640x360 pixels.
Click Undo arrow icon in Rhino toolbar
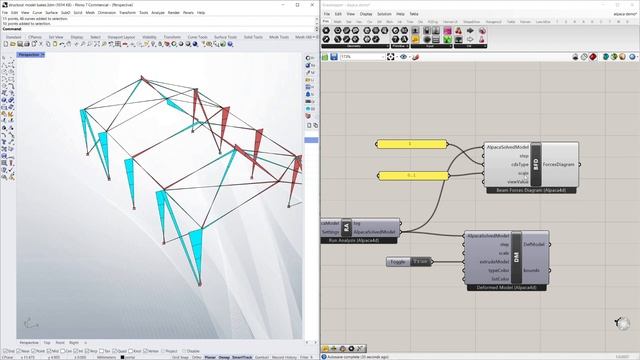(x=62, y=44)
